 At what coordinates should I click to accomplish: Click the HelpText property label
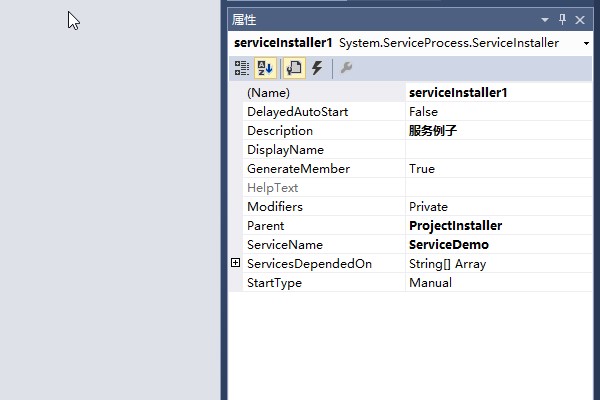(324, 188)
